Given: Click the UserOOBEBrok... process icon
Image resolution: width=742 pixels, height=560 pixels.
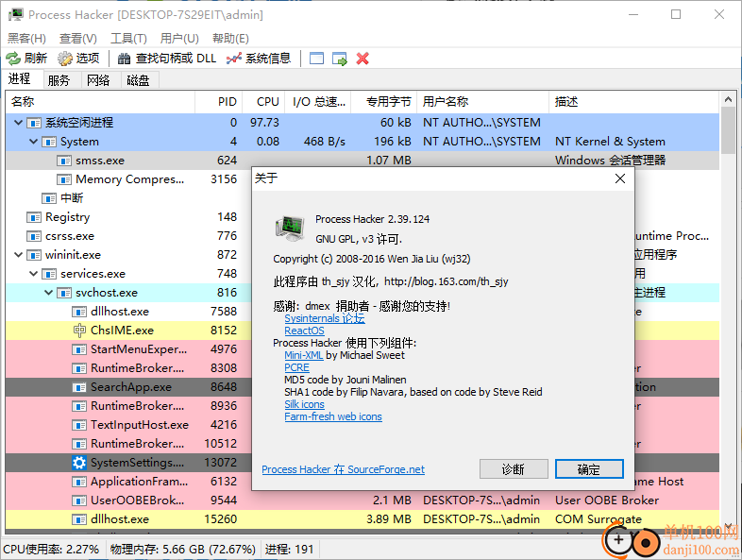Looking at the screenshot, I should pyautogui.click(x=79, y=501).
